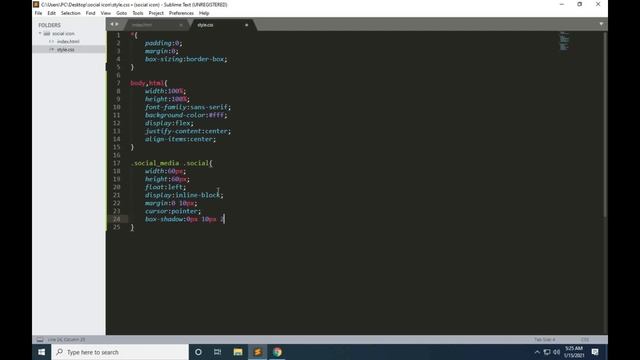Screen dimensions: 640x360
Task: Open the taskbar clock and date
Action: tap(573, 352)
